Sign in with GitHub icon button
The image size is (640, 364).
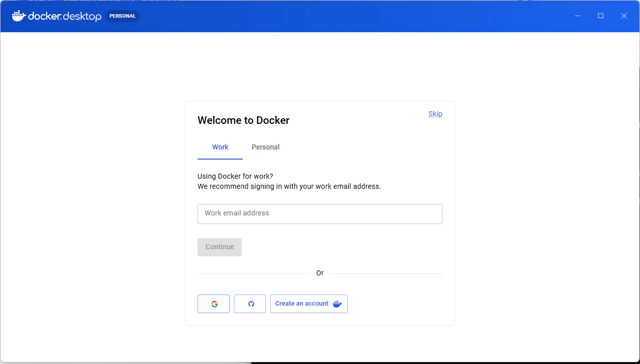click(x=250, y=304)
